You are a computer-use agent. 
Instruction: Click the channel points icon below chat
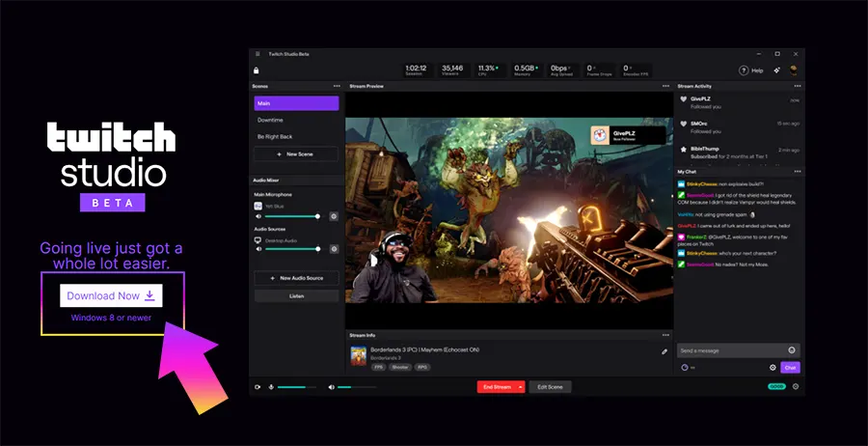coord(684,368)
